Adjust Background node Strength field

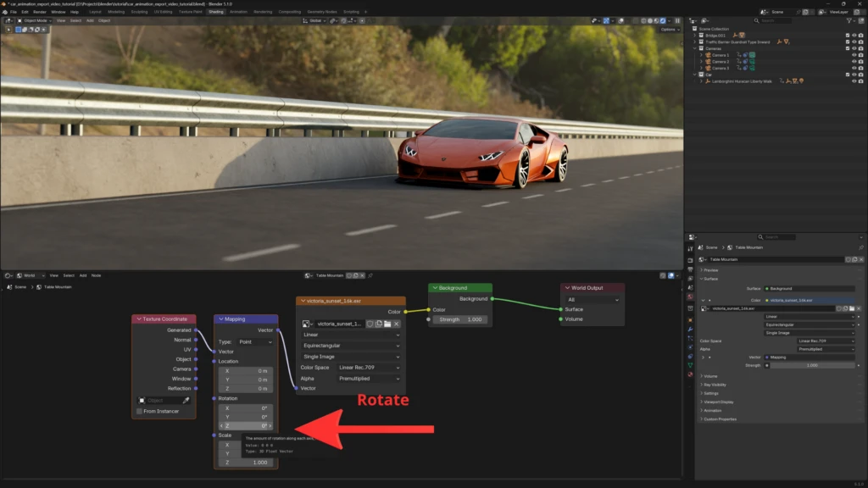460,319
